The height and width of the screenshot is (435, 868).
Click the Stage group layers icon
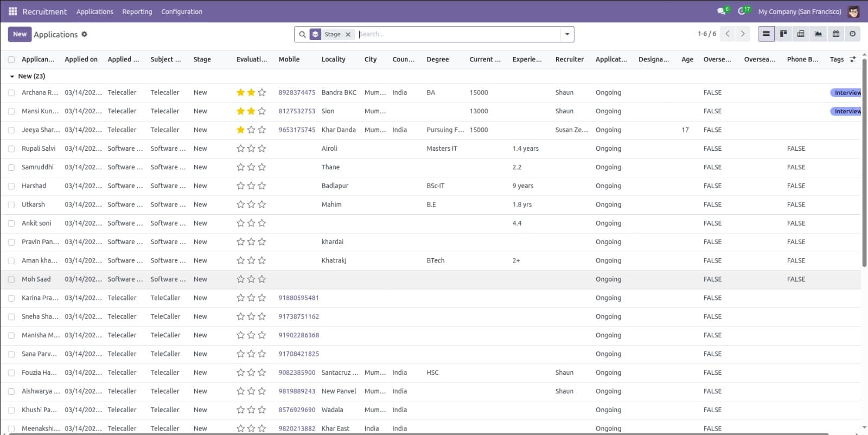pos(316,34)
